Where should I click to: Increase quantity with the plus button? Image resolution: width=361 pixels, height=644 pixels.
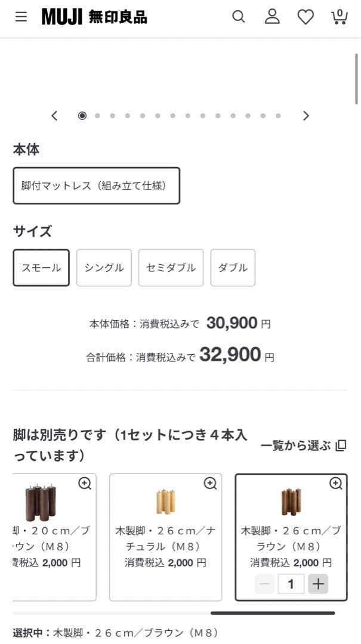[x=317, y=583]
